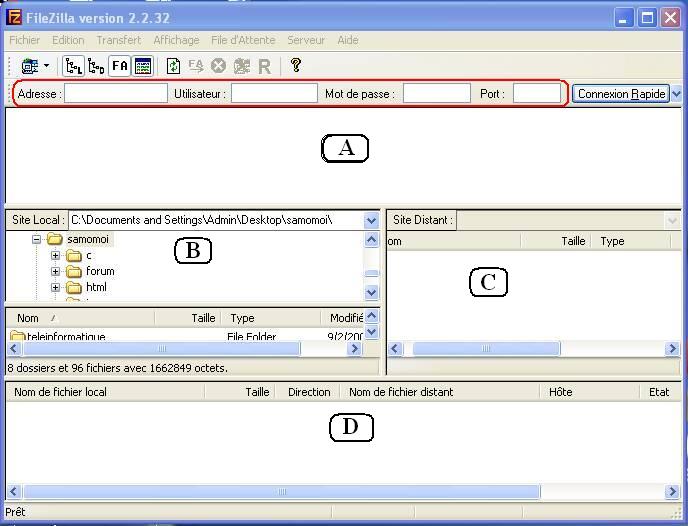This screenshot has height=526, width=688.
Task: Click the queue Direction column header
Action: [308, 392]
